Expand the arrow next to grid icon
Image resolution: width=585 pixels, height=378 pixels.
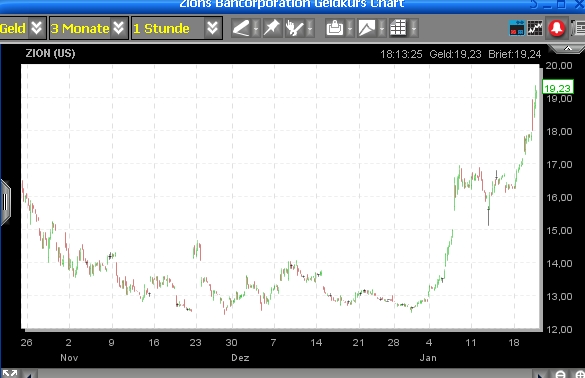[x=414, y=28]
